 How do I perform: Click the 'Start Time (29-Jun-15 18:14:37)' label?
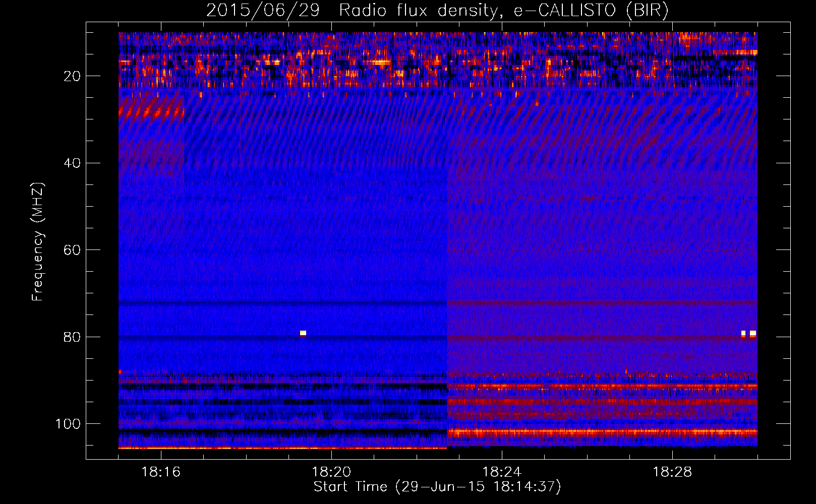[x=437, y=487]
